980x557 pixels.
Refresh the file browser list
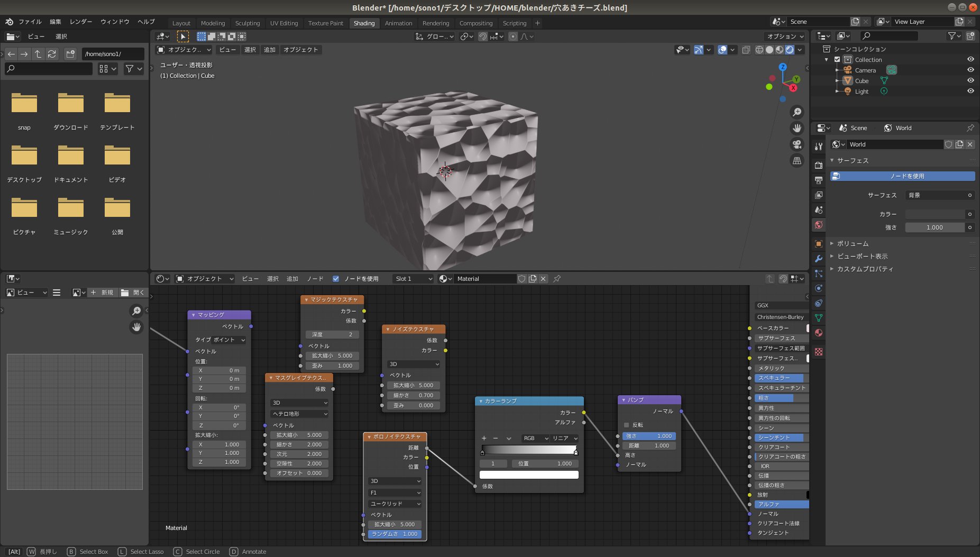click(52, 54)
